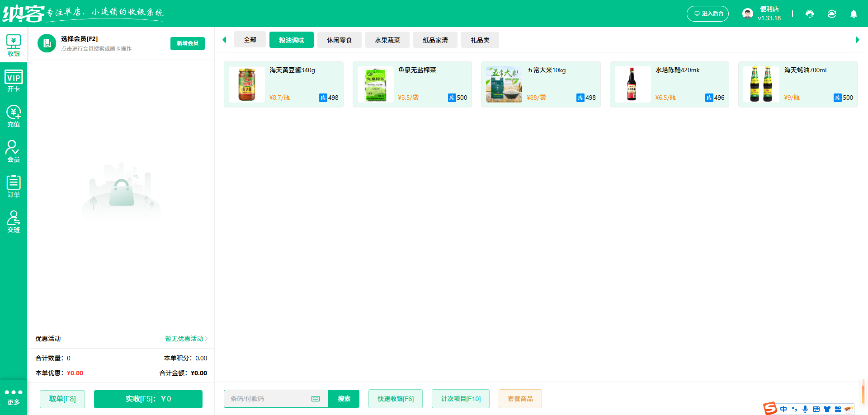
Task: Toggle Chinese/English input in Sogou toolbar
Action: pyautogui.click(x=784, y=409)
